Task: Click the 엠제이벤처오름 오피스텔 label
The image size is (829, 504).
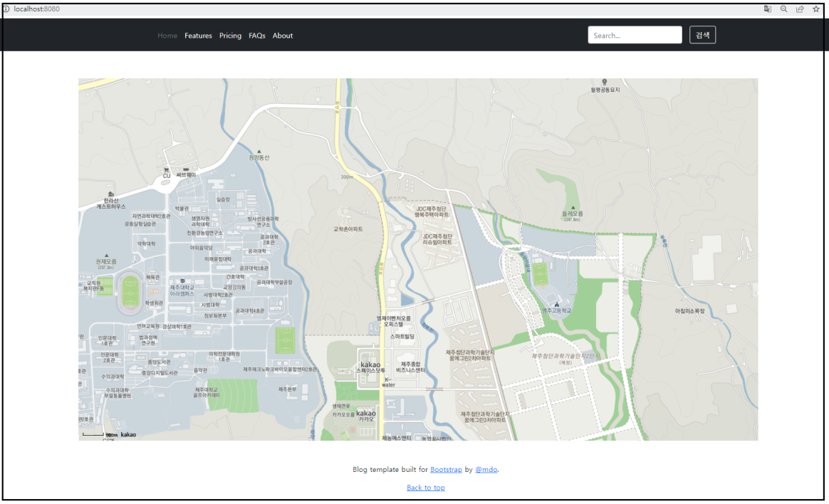Action: coord(393,321)
